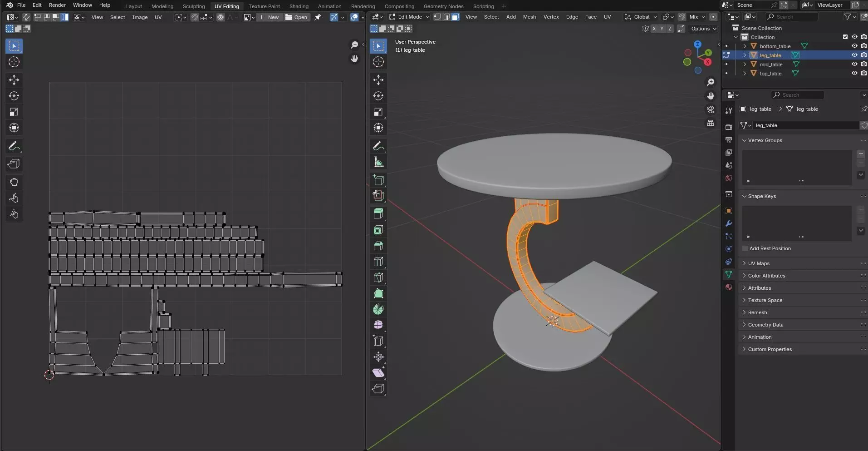The width and height of the screenshot is (868, 451).
Task: Open the Image menu in UV editor
Action: click(140, 17)
